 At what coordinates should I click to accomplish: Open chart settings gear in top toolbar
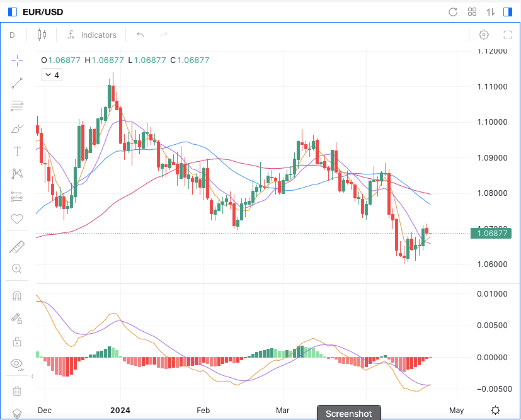(484, 35)
